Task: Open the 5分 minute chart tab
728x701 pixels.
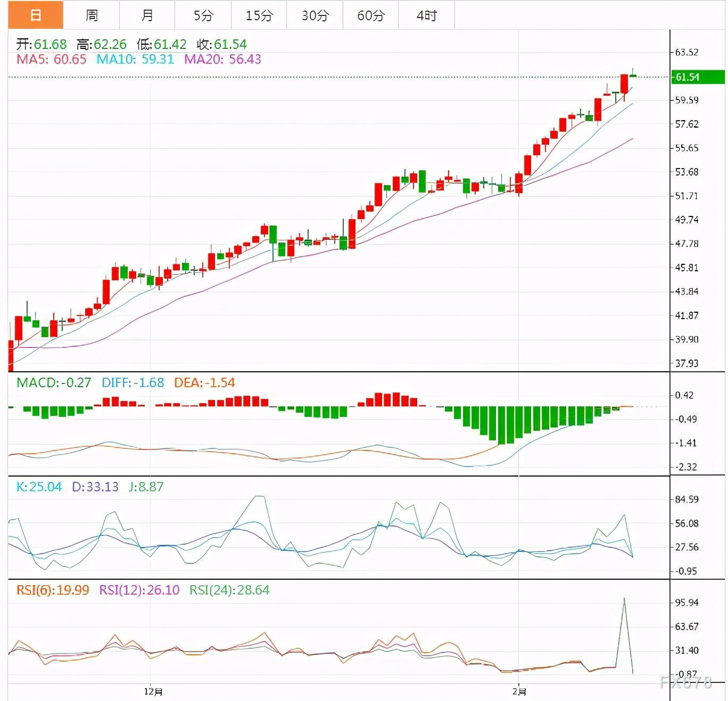Action: click(203, 15)
